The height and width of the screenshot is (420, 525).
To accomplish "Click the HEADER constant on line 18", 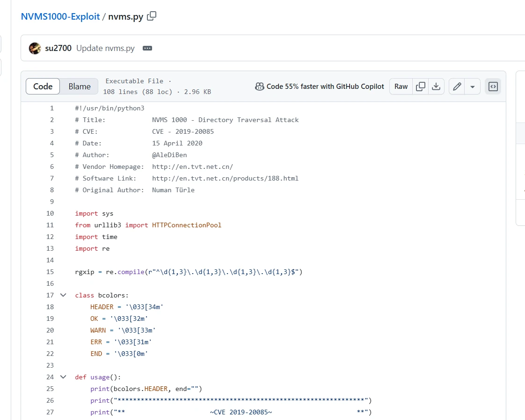I will [102, 307].
